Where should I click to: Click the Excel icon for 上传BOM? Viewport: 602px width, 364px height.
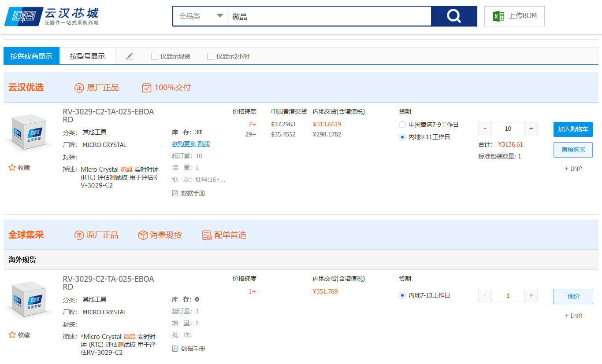498,16
